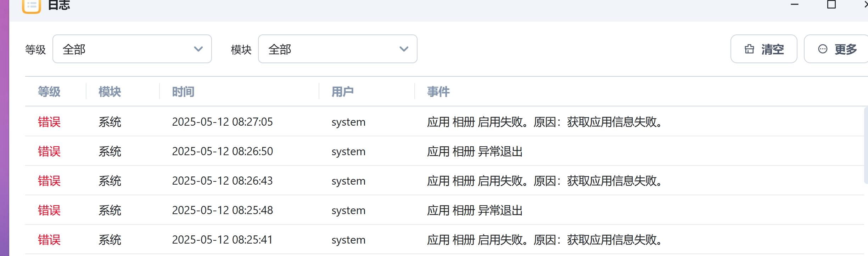Click the log app icon in title bar
The width and height of the screenshot is (868, 256).
click(32, 6)
